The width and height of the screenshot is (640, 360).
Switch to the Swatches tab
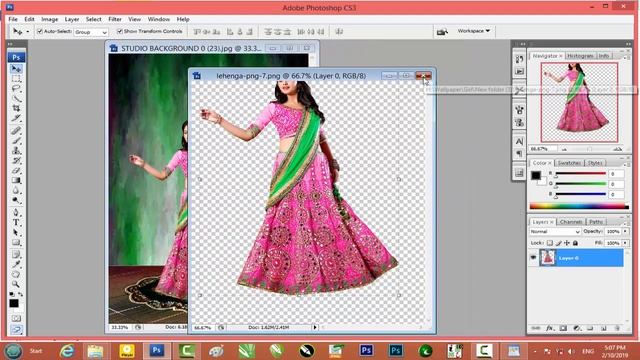[x=569, y=163]
